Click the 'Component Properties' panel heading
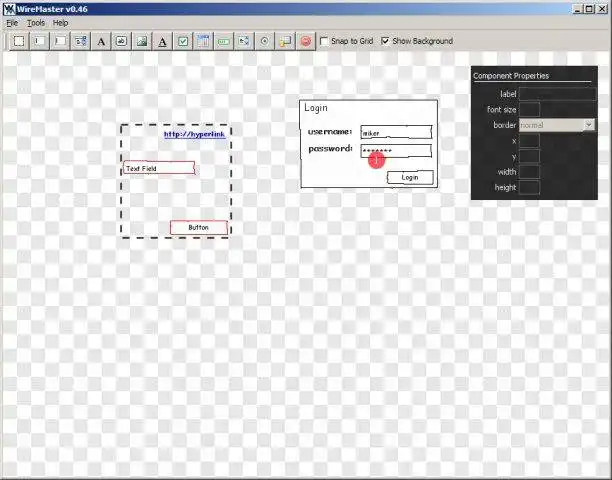This screenshot has width=612, height=480. click(511, 76)
